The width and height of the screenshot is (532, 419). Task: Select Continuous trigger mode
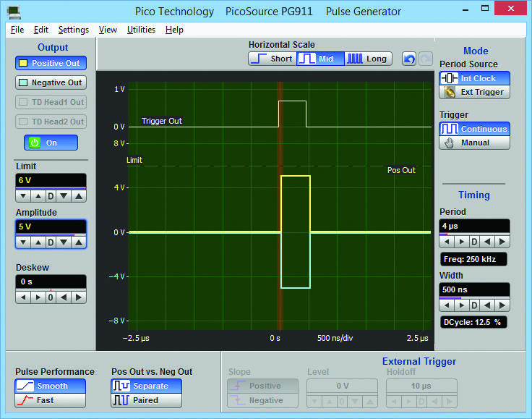(x=475, y=129)
